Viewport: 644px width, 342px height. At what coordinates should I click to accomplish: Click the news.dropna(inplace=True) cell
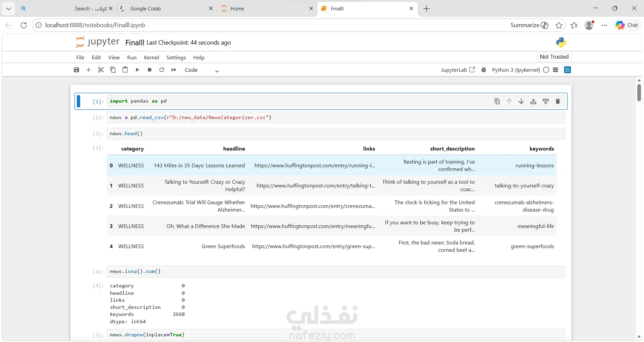[336, 335]
